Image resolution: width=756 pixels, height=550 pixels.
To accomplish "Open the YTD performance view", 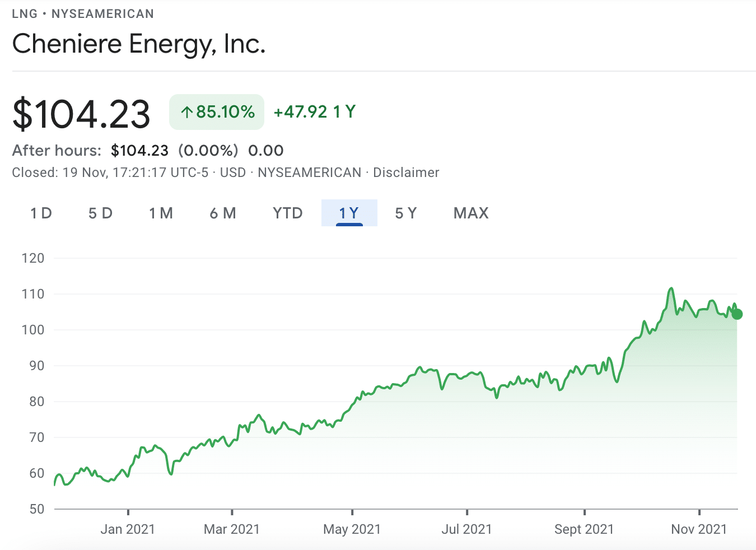I will point(287,213).
